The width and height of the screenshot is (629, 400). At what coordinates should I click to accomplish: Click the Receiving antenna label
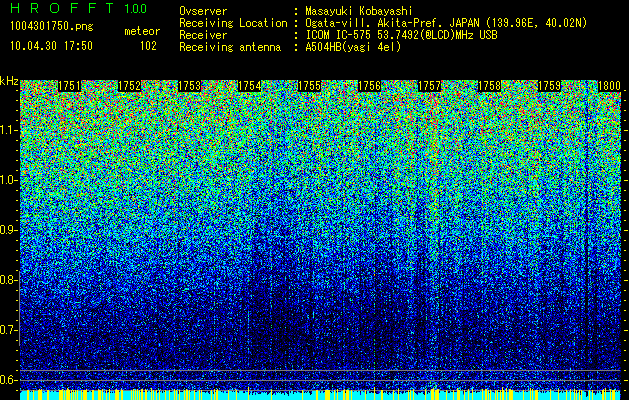pos(230,47)
